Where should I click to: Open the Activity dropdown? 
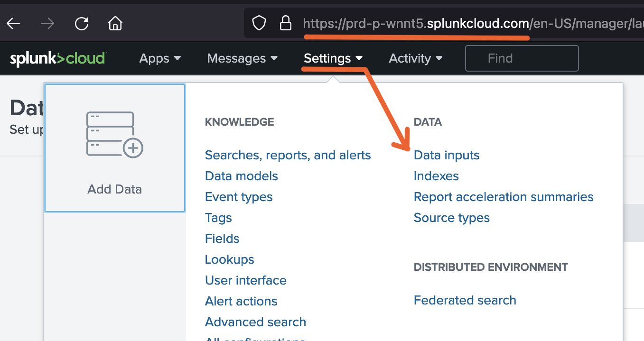(416, 58)
